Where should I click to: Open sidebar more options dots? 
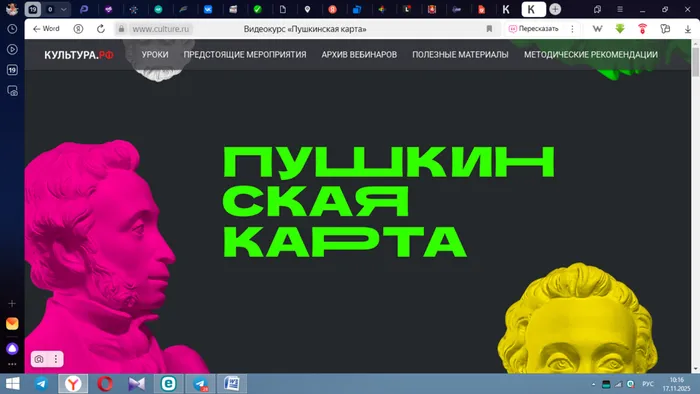tap(12, 365)
